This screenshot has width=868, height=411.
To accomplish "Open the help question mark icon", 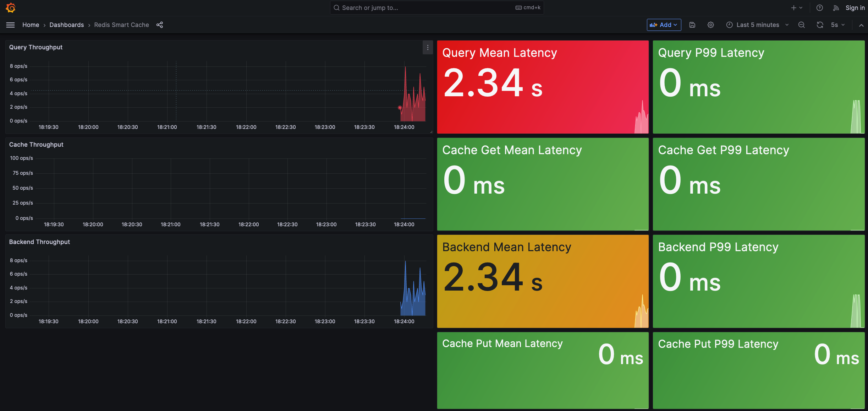I will (819, 8).
